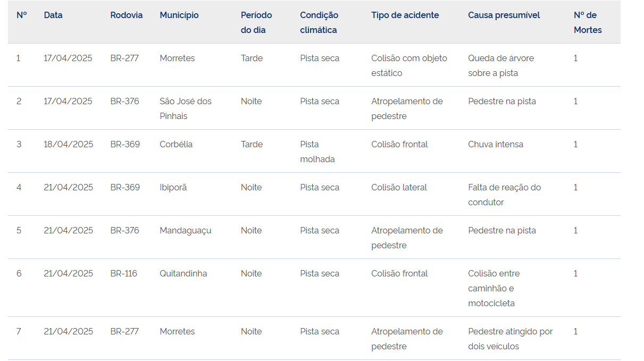644x361 pixels.
Task: Click the "Tipo de acidente" header
Action: (405, 15)
